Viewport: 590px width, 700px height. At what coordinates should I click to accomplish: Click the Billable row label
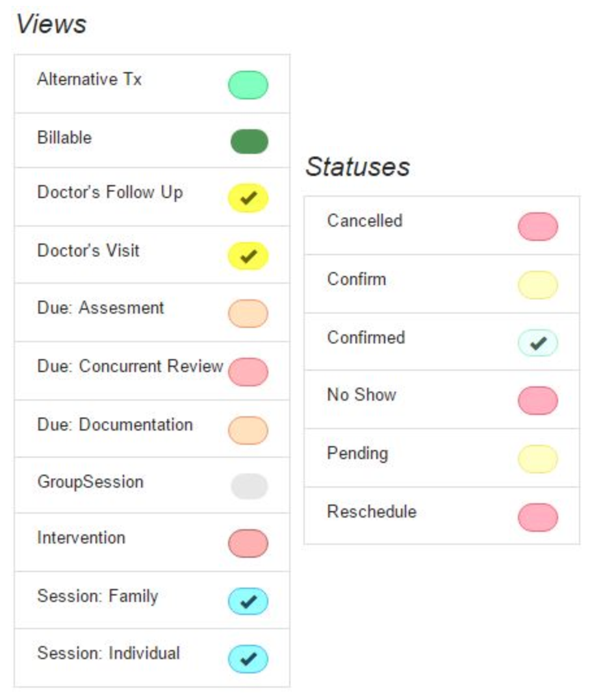[64, 138]
